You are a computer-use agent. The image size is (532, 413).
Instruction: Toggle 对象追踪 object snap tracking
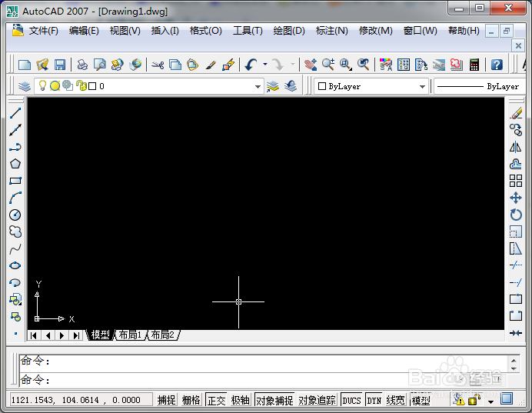317,400
